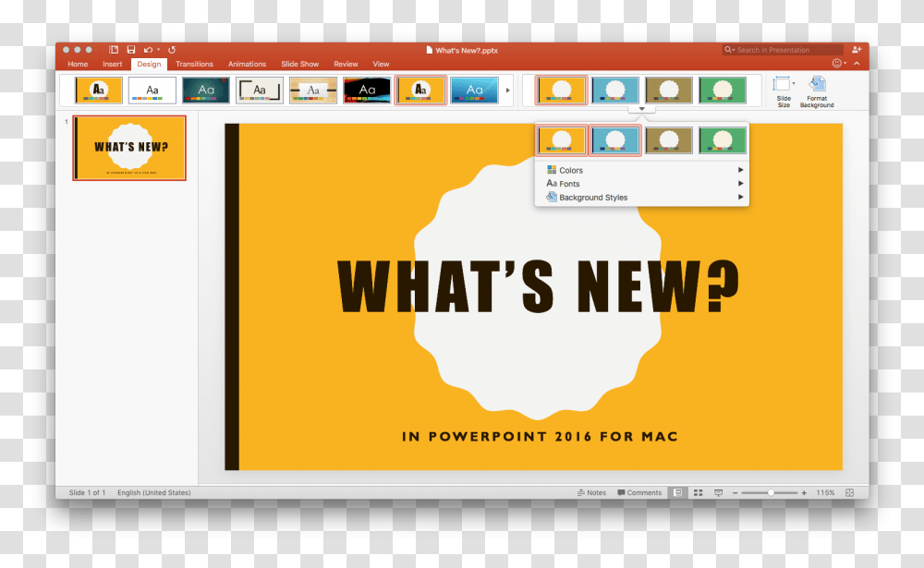The height and width of the screenshot is (568, 924).
Task: Open the undo history dropdown arrow
Action: pyautogui.click(x=158, y=50)
